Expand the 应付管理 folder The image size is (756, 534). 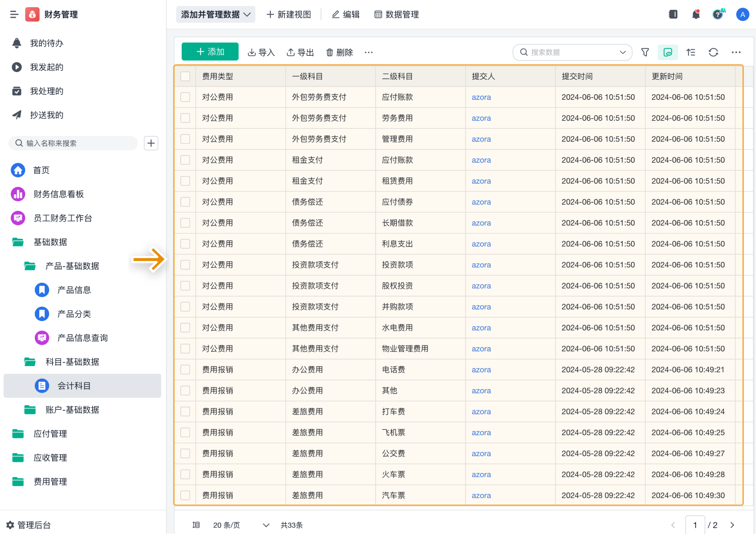coord(50,434)
